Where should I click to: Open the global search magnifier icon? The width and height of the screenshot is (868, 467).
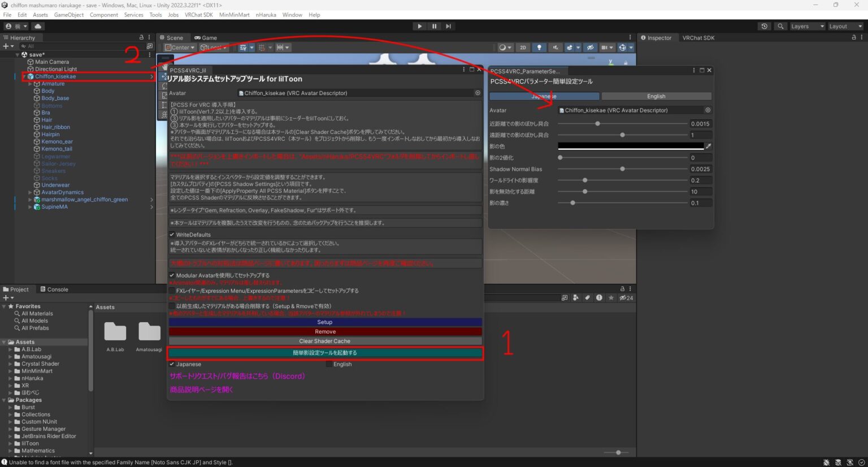780,26
